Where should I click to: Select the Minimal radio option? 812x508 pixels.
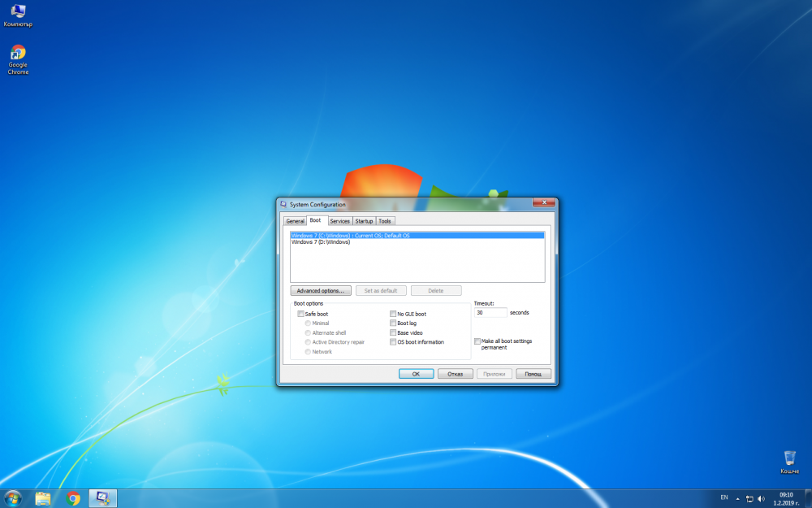tap(308, 323)
